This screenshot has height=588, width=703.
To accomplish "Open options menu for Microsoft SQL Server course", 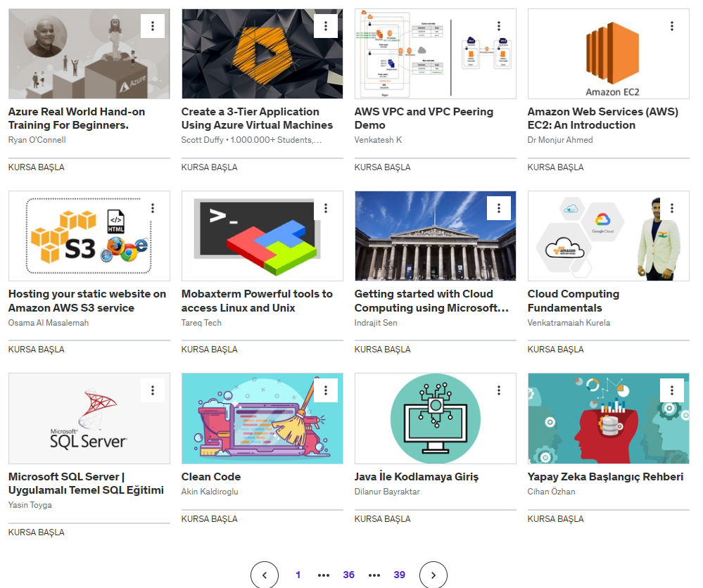I will coord(153,390).
